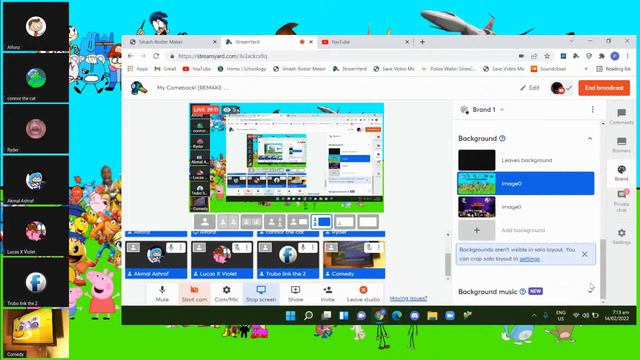The image size is (640, 360).
Task: Select the blank full-screen layout button
Action: point(368,222)
